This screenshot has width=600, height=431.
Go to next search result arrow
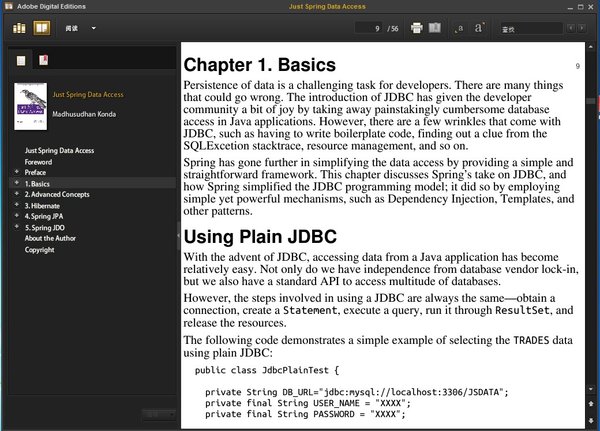582,28
